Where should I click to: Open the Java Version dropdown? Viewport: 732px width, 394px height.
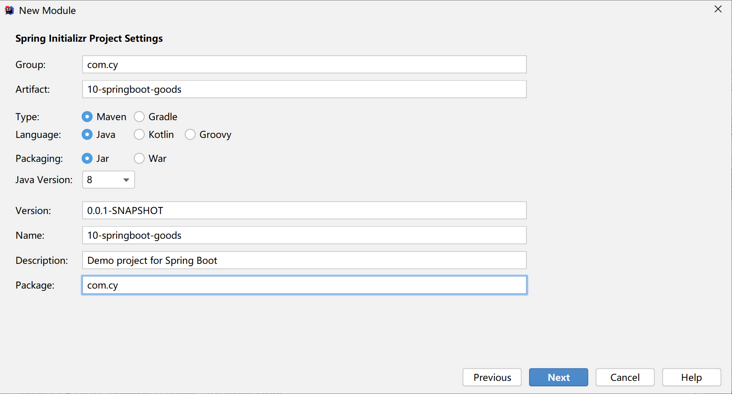pyautogui.click(x=108, y=180)
